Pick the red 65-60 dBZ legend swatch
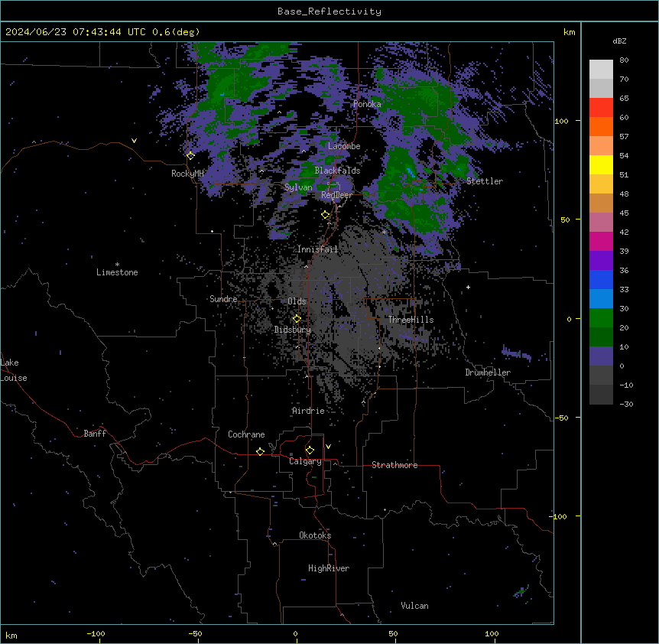The image size is (659, 644). tap(601, 108)
